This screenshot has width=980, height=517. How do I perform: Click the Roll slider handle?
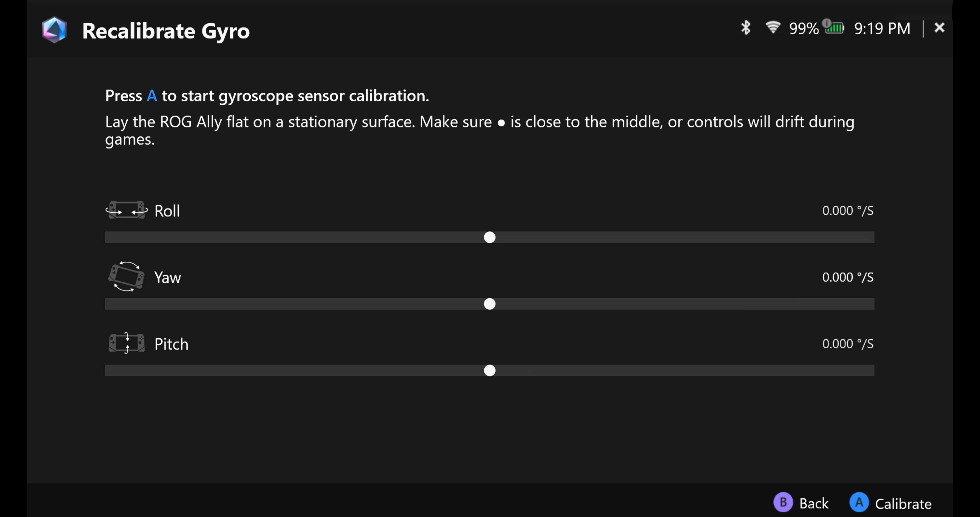(490, 237)
